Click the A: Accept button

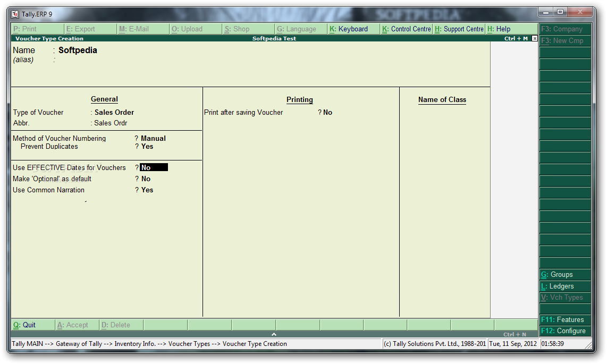(77, 325)
